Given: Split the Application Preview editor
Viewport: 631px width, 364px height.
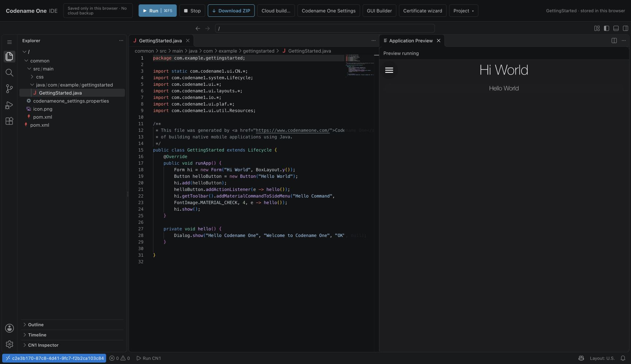Looking at the screenshot, I should 614,41.
